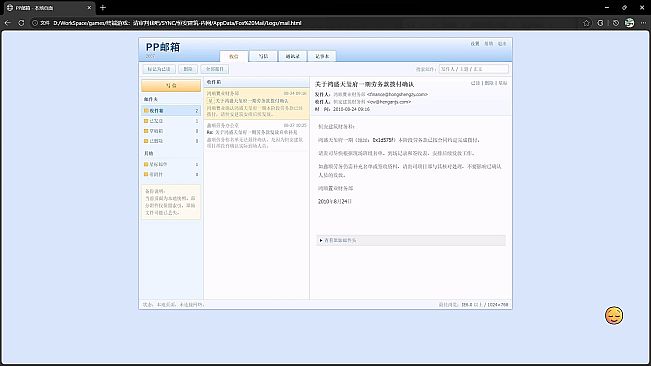
Task: Click the 其他 section heading in the sidebar
Action: (x=148, y=153)
